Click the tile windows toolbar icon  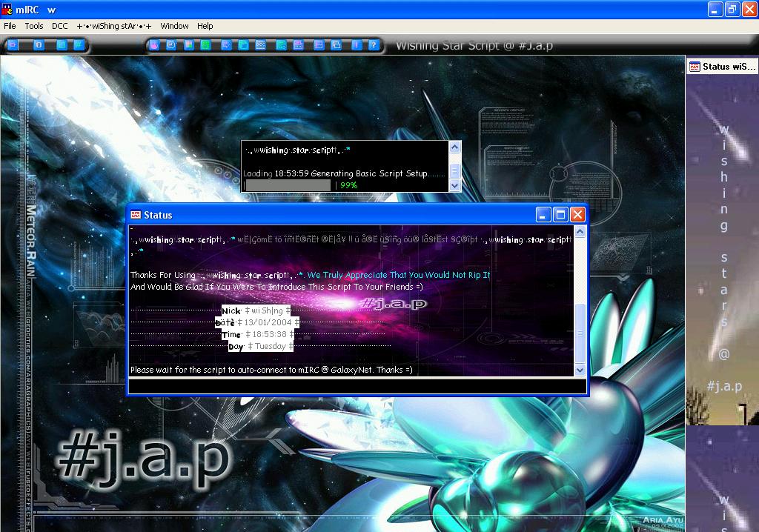coord(319,45)
